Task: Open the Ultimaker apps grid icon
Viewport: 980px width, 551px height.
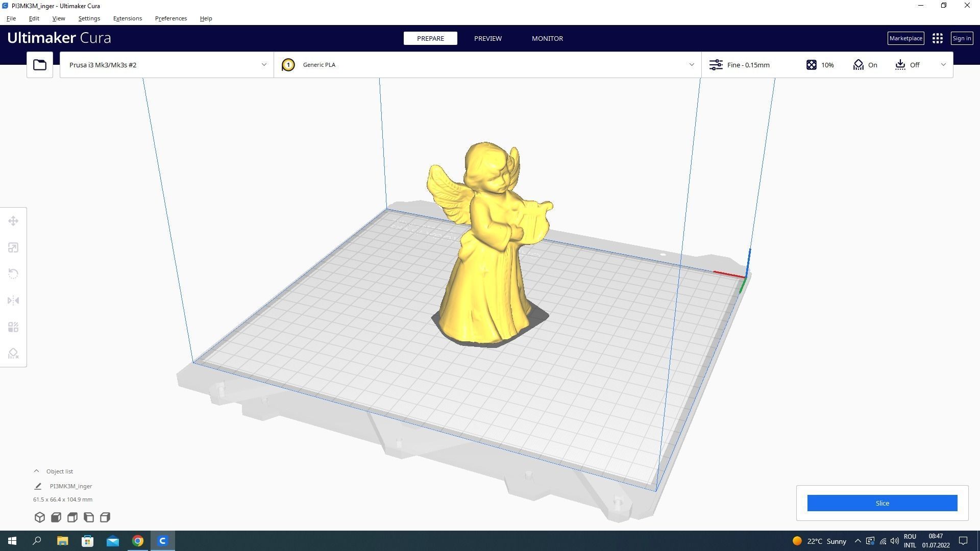Action: (937, 38)
